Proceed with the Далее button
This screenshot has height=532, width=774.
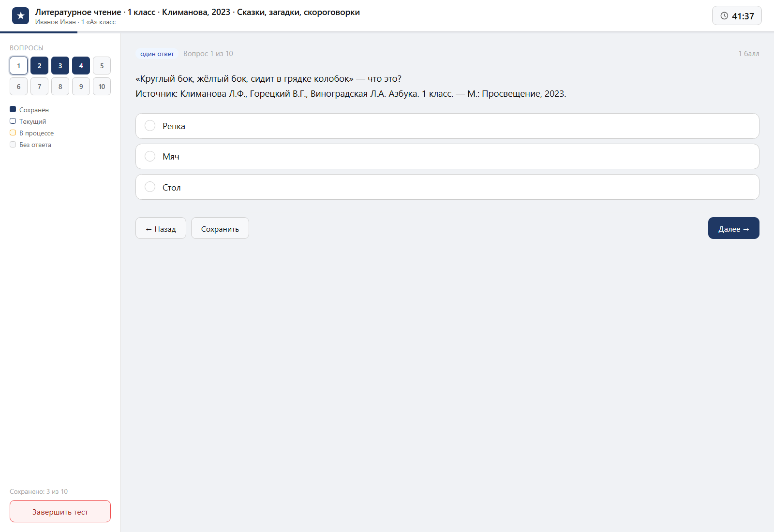[733, 228]
